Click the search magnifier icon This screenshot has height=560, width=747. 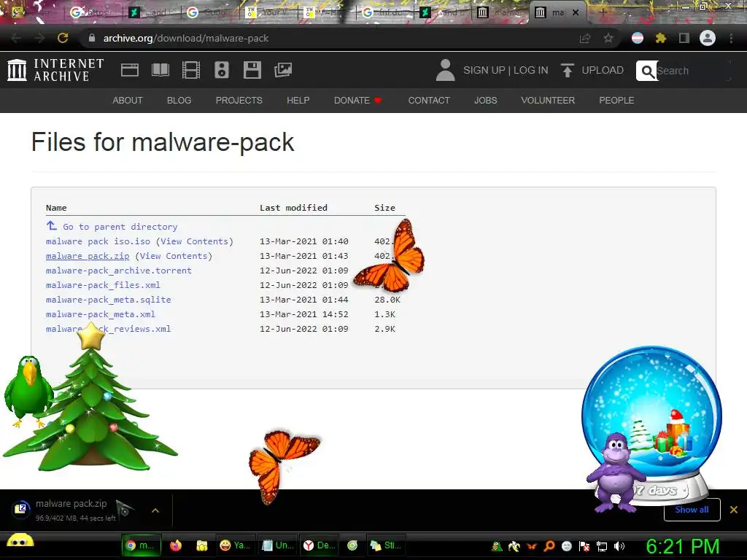click(x=647, y=71)
